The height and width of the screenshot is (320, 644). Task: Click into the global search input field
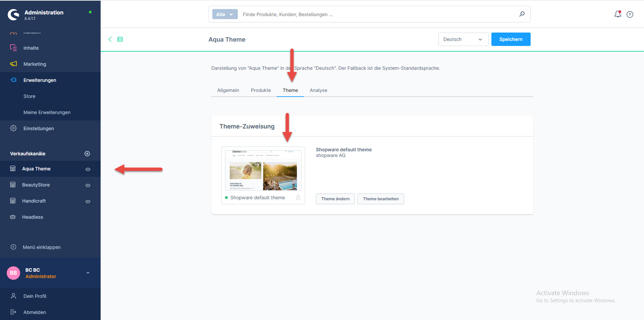pyautogui.click(x=376, y=14)
